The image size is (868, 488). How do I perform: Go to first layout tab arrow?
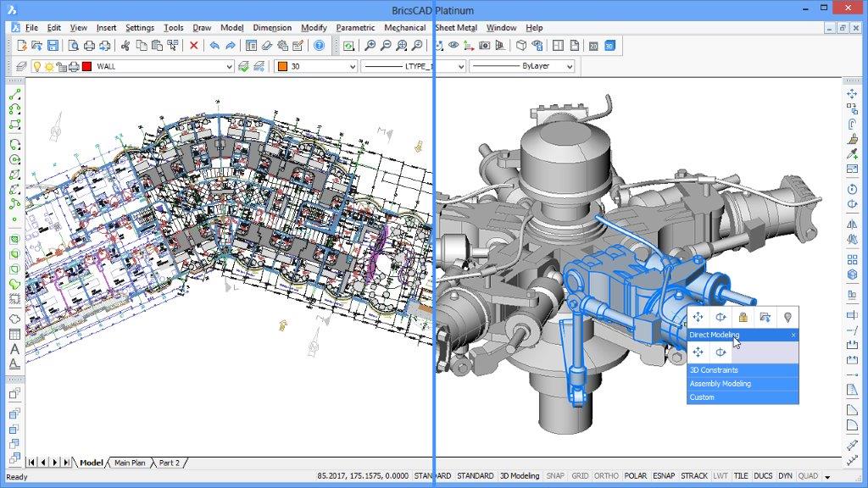pos(31,463)
